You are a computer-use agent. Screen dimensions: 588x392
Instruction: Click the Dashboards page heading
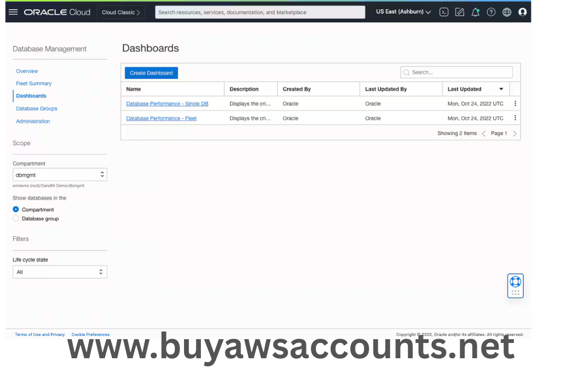pos(150,48)
